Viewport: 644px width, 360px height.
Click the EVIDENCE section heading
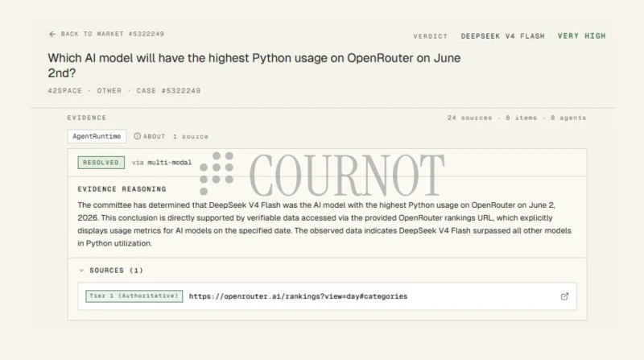click(x=87, y=118)
